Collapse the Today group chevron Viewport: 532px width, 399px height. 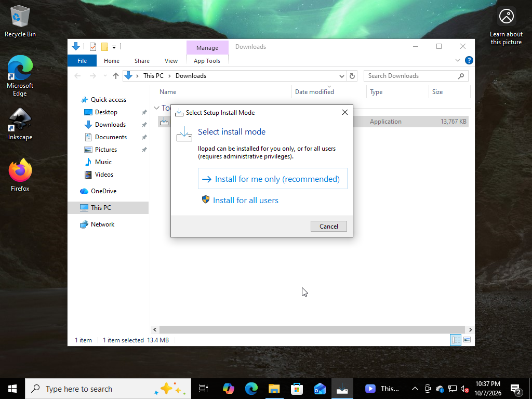click(156, 108)
